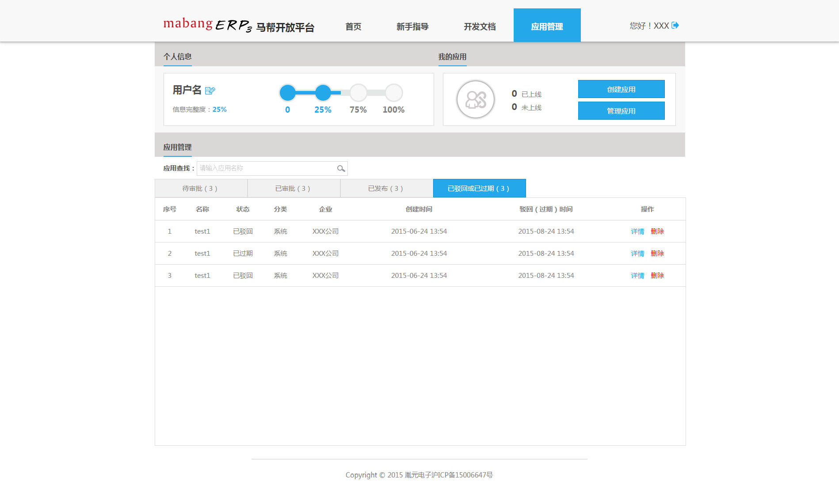Open the 首页 navigation menu
The image size is (839, 504).
pyautogui.click(x=353, y=27)
